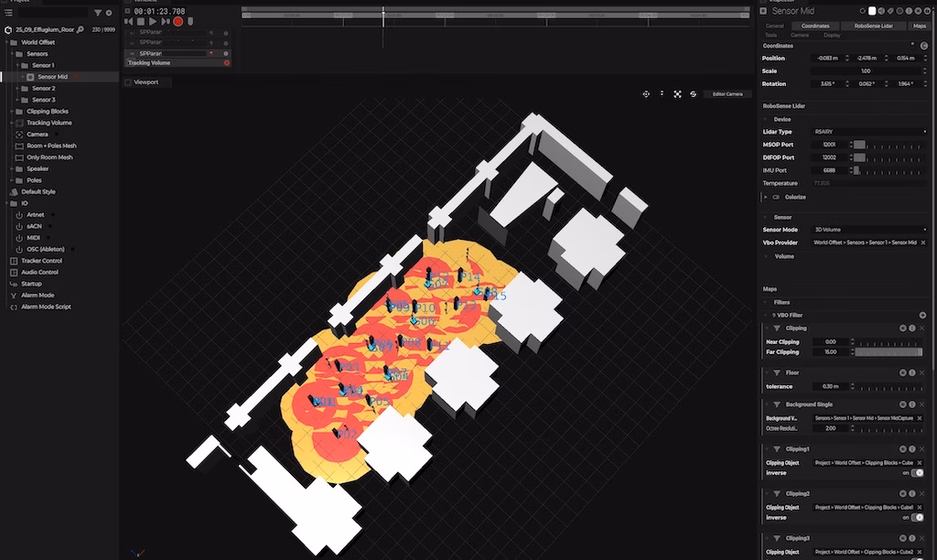
Task: Open the Sensor Mode dropdown
Action: (x=869, y=230)
